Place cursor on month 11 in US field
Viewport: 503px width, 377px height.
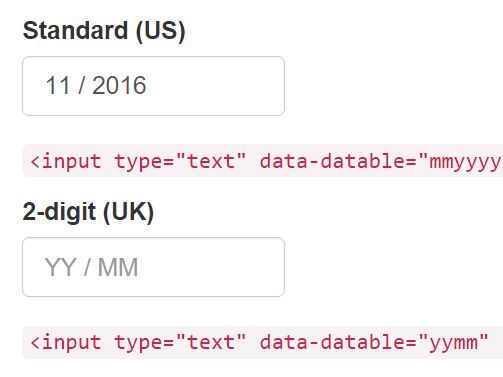click(58, 86)
